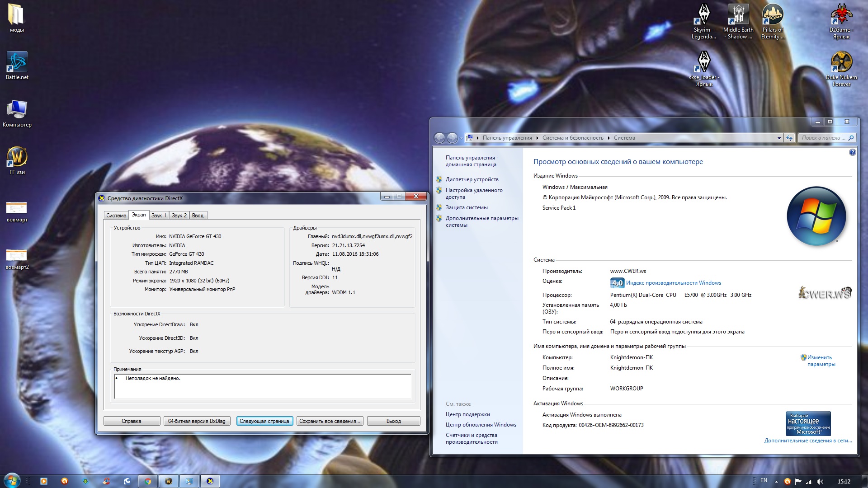Expand Система и безопасность breadcrumb arrow
The height and width of the screenshot is (488, 868).
(609, 138)
